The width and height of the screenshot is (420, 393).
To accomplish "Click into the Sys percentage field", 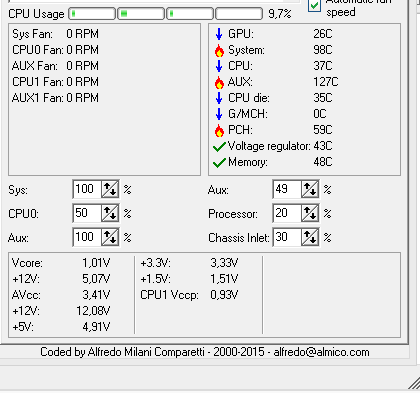I will (87, 189).
